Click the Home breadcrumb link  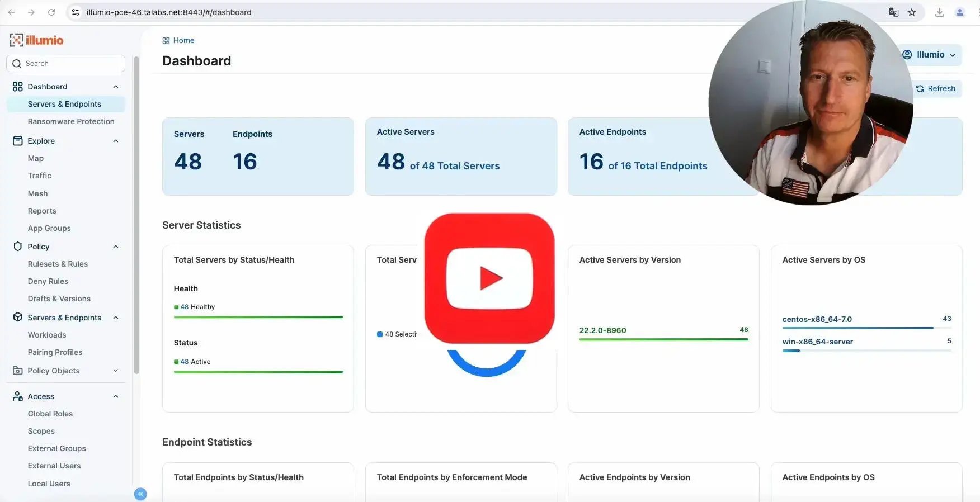183,40
